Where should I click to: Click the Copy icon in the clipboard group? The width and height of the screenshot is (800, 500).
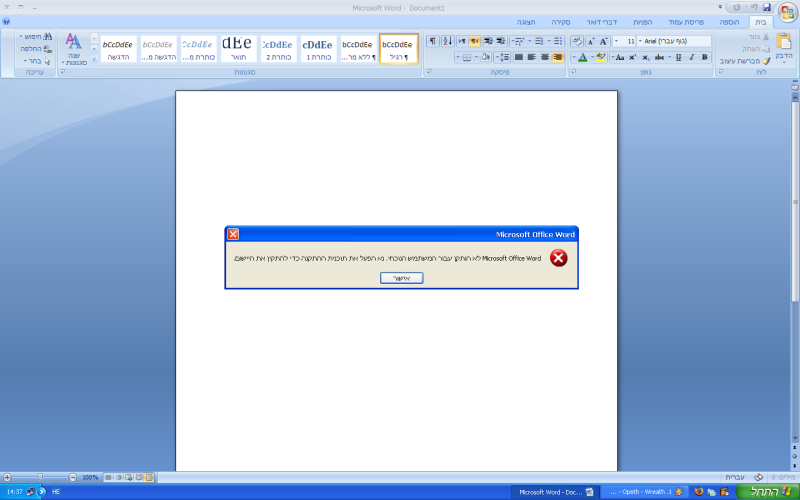pyautogui.click(x=765, y=49)
